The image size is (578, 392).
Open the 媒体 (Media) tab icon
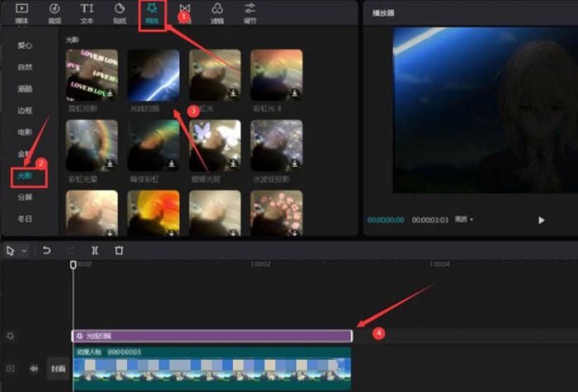coord(22,11)
